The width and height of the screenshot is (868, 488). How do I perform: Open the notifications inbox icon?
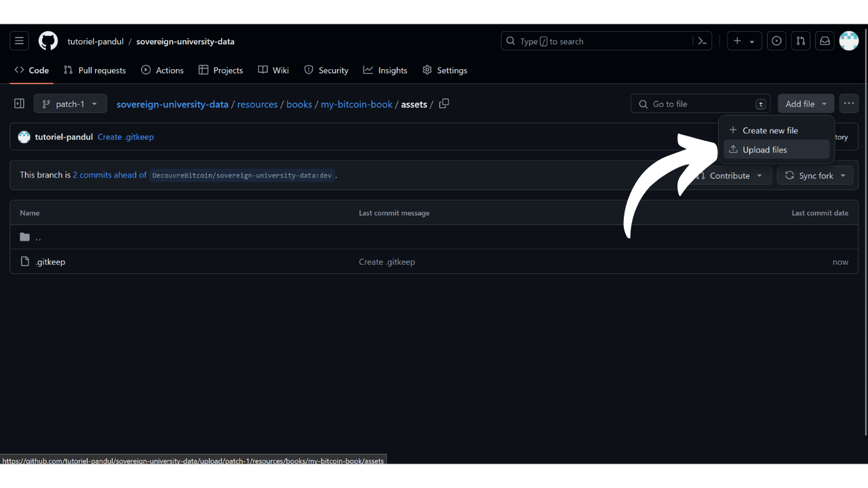point(825,41)
